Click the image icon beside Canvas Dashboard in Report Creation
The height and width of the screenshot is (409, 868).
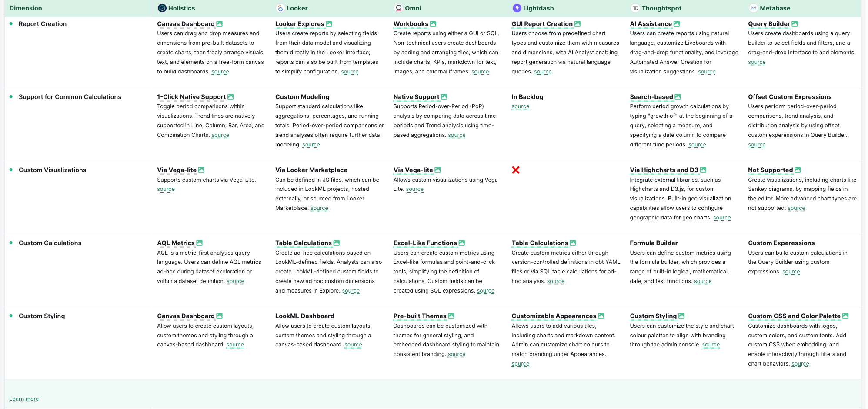coord(220,24)
